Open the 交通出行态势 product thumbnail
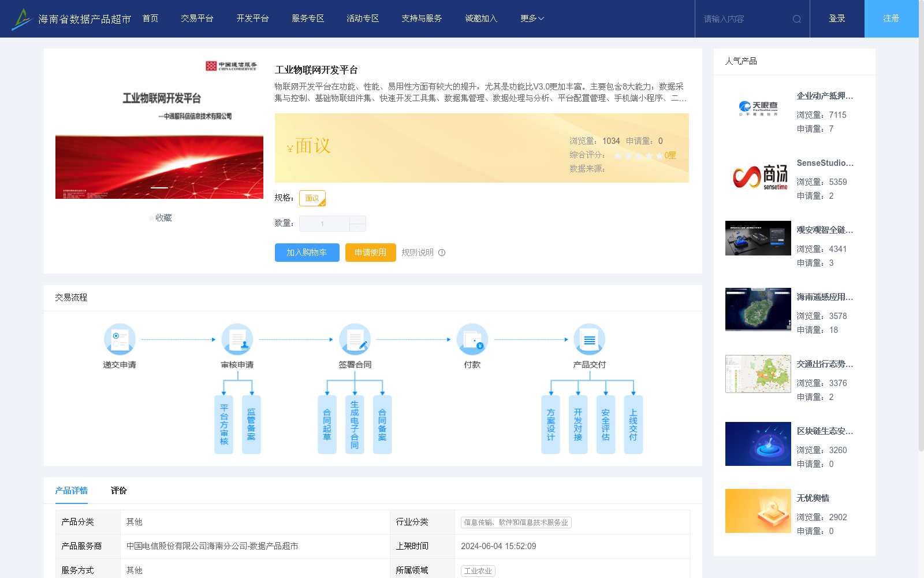 [x=758, y=374]
